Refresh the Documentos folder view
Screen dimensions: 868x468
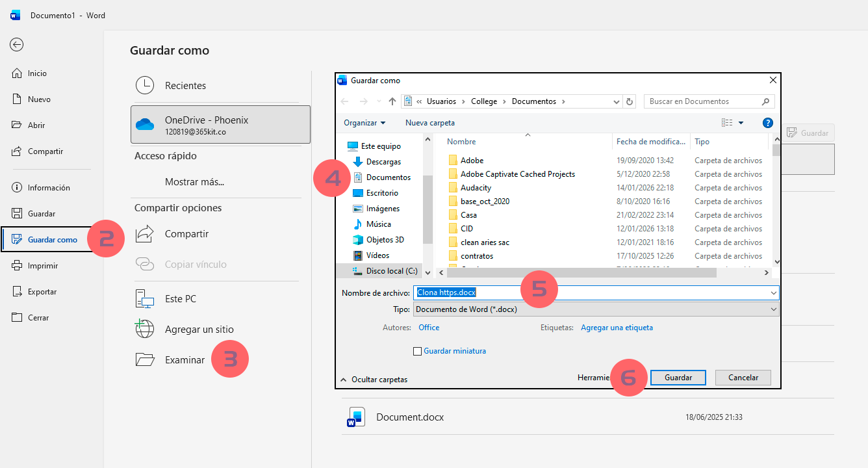click(x=629, y=101)
